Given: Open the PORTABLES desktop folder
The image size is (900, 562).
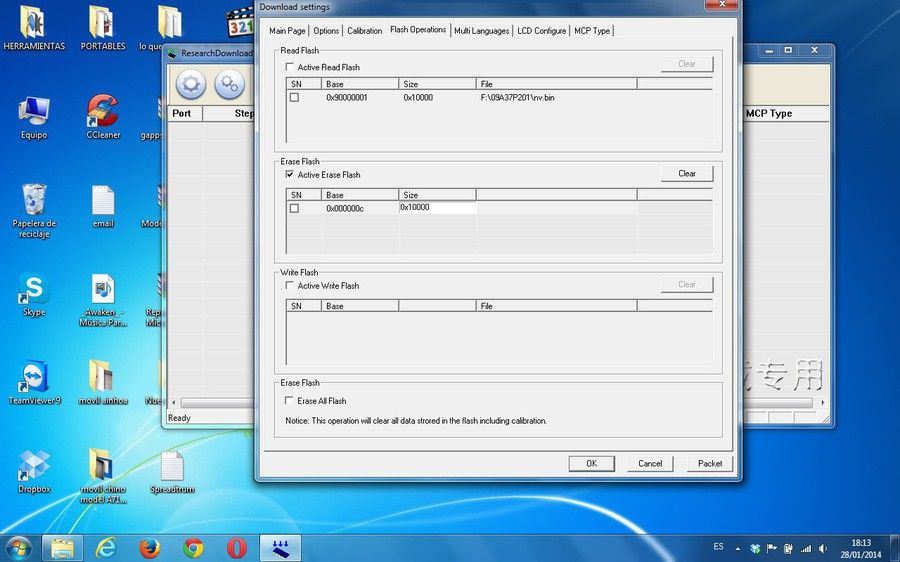Looking at the screenshot, I should 103,28.
